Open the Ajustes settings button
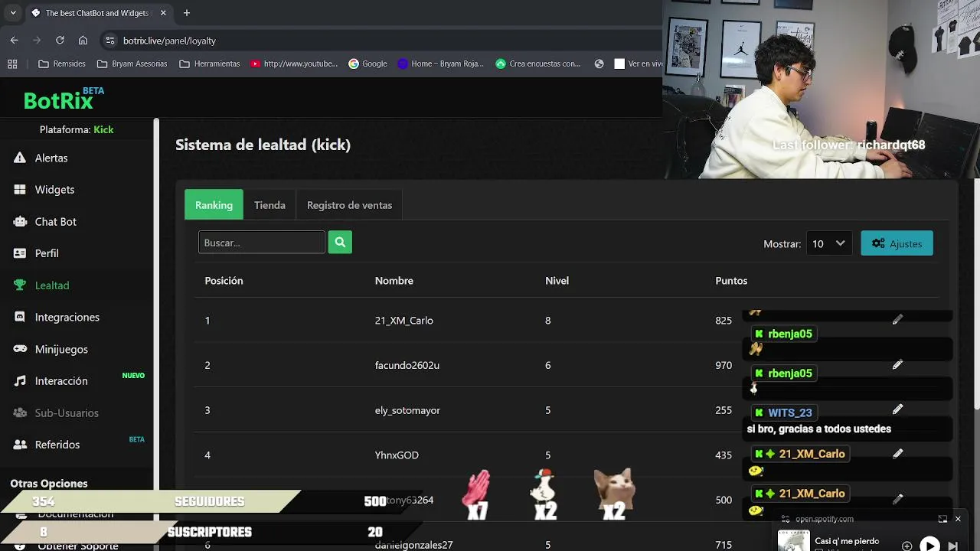Screen dimensions: 980x551 897,243
